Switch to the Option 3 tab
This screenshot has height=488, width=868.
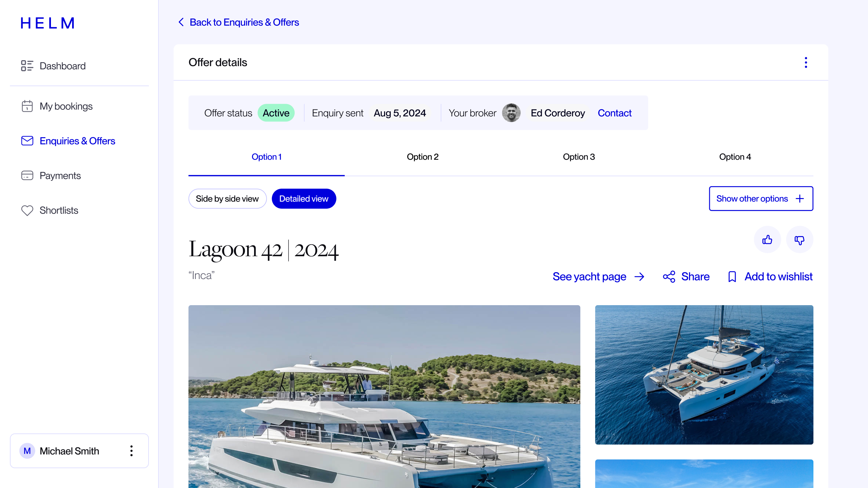pyautogui.click(x=579, y=157)
